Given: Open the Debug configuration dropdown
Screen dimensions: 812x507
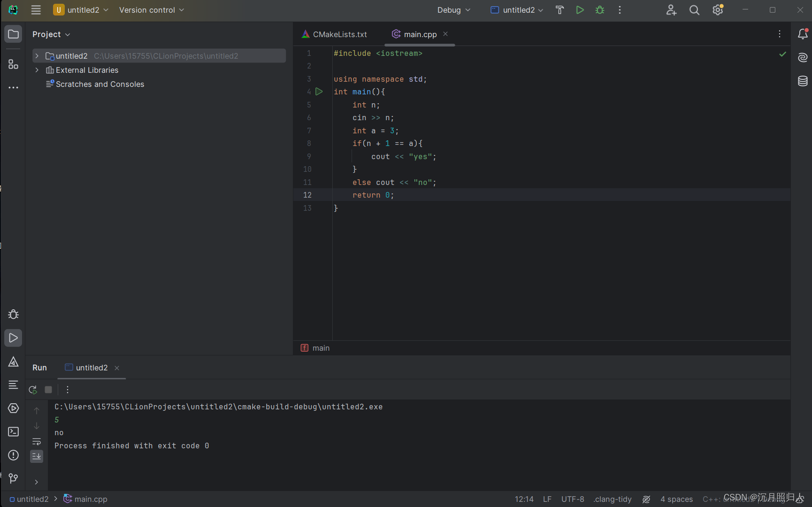Looking at the screenshot, I should click(x=453, y=10).
